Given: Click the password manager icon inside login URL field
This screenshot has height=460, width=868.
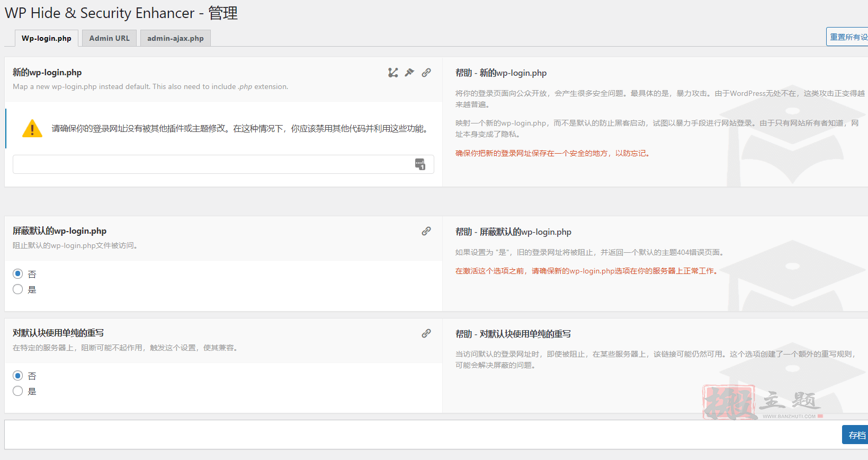Looking at the screenshot, I should (x=420, y=164).
